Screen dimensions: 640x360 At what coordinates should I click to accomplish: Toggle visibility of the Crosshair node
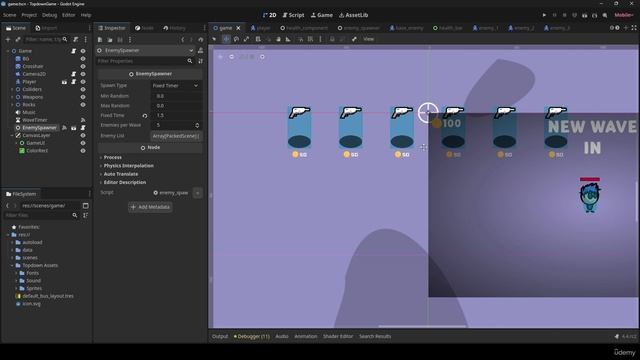pyautogui.click(x=83, y=67)
